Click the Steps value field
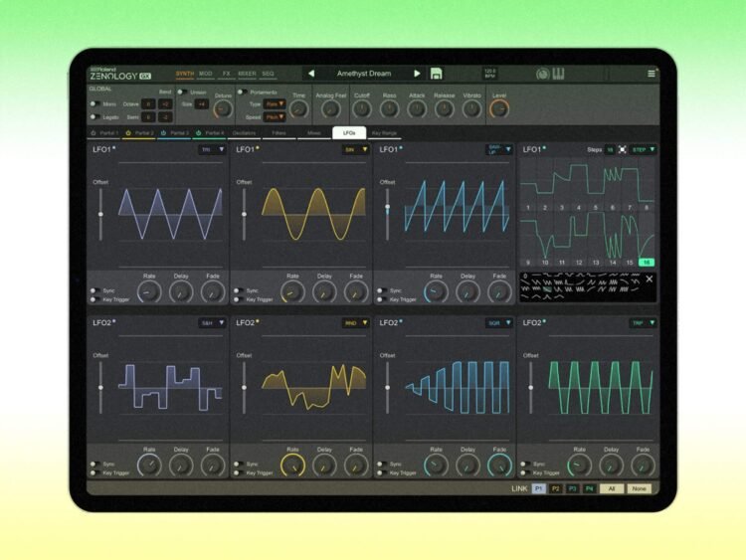Image resolution: width=746 pixels, height=560 pixels. pos(610,149)
